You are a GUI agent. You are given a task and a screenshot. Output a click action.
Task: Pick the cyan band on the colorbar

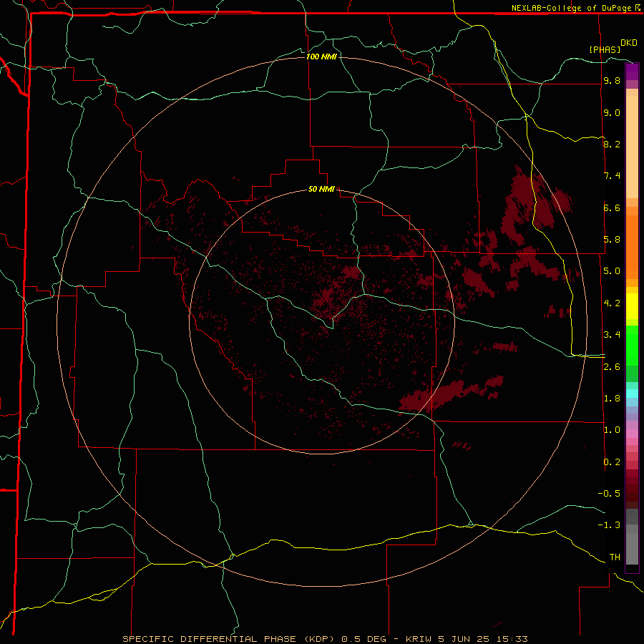(x=632, y=393)
